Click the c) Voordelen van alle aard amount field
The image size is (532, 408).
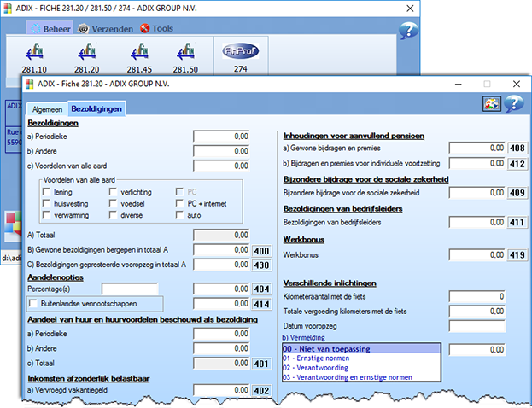tap(221, 166)
